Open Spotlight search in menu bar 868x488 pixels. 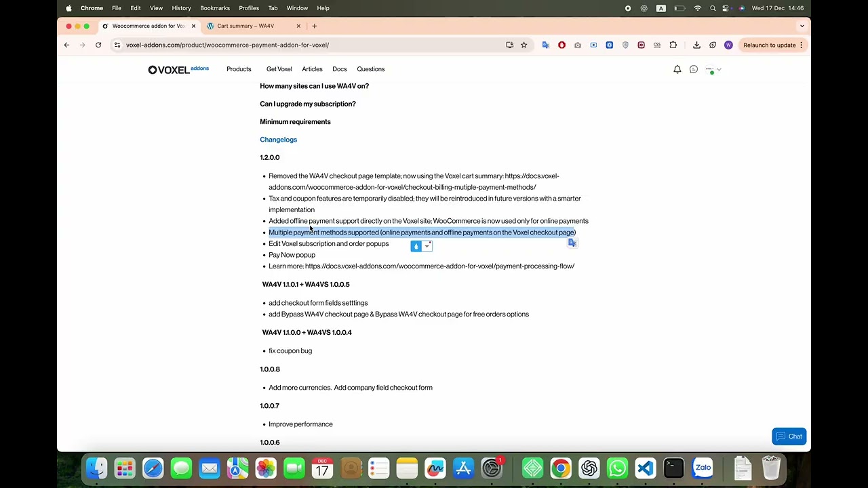pos(713,8)
